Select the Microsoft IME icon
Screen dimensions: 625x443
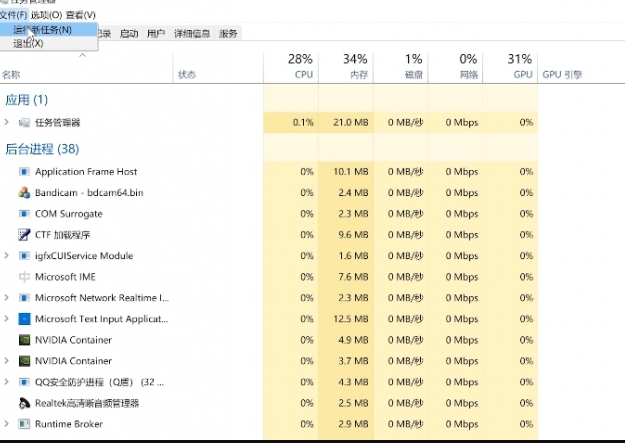click(25, 277)
